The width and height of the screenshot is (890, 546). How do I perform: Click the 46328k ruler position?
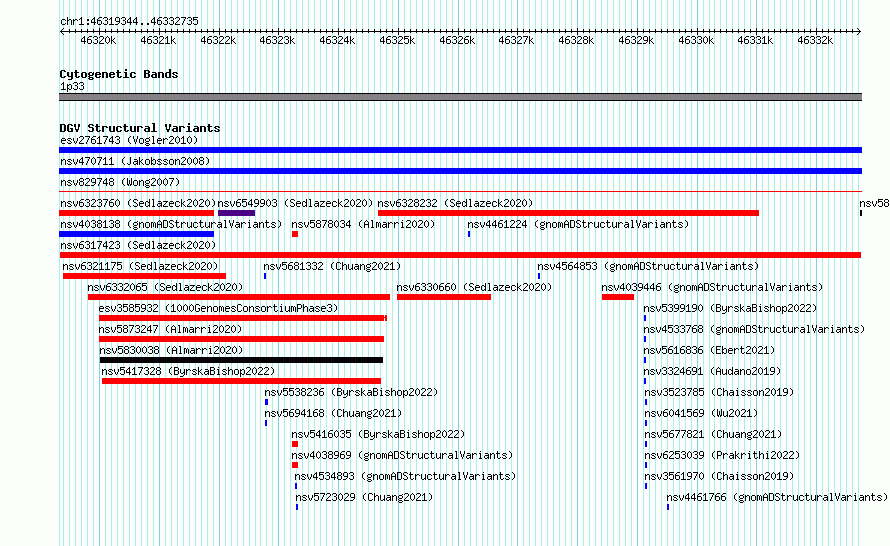(x=576, y=40)
